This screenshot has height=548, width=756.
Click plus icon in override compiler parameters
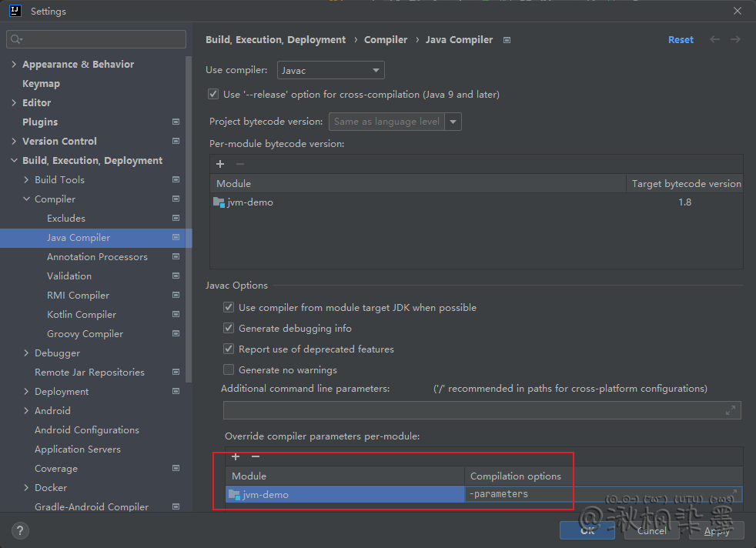[236, 456]
